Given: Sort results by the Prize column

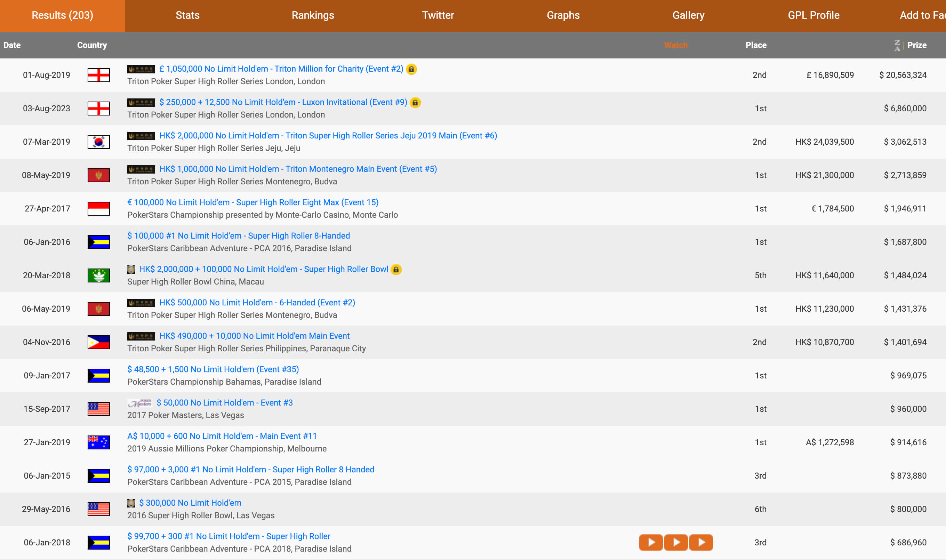Looking at the screenshot, I should (x=916, y=45).
